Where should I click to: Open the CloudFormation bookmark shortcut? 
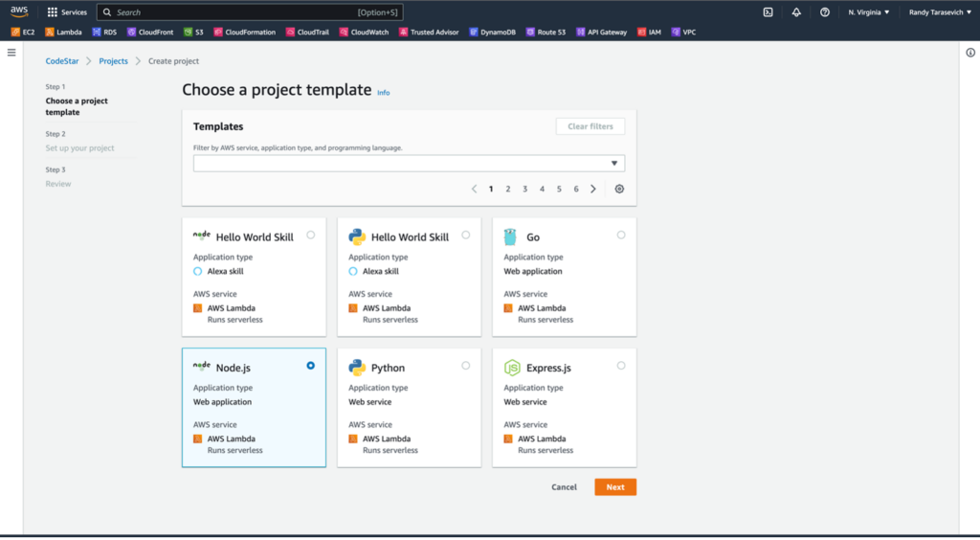tap(244, 32)
